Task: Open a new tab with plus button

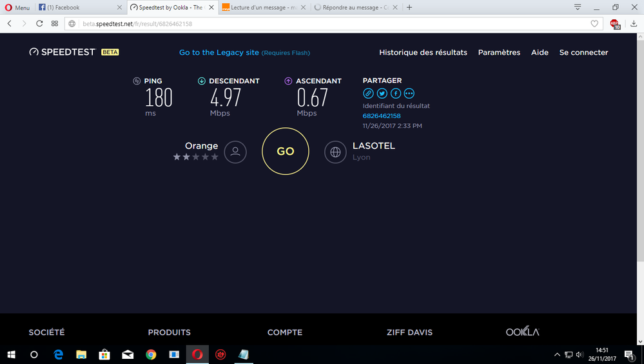Action: pyautogui.click(x=409, y=7)
